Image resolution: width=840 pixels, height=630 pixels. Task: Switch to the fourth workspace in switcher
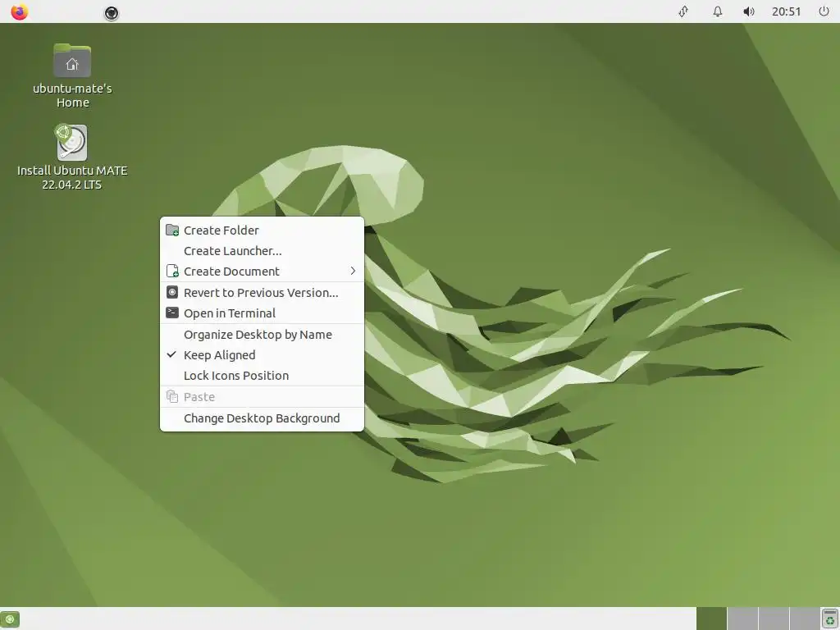pyautogui.click(x=805, y=619)
